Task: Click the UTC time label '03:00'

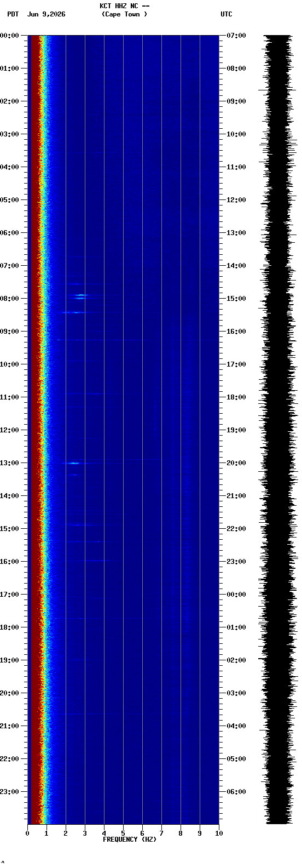Action: pyautogui.click(x=236, y=693)
